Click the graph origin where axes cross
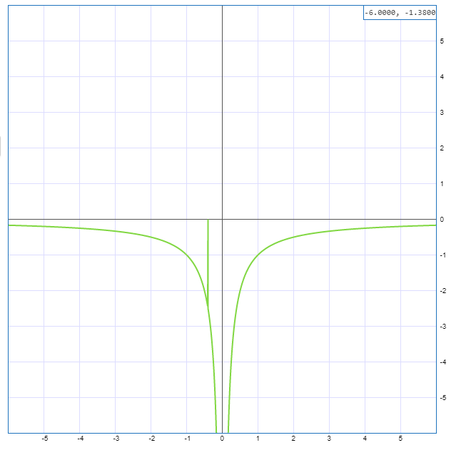The image size is (476, 460). 222,219
